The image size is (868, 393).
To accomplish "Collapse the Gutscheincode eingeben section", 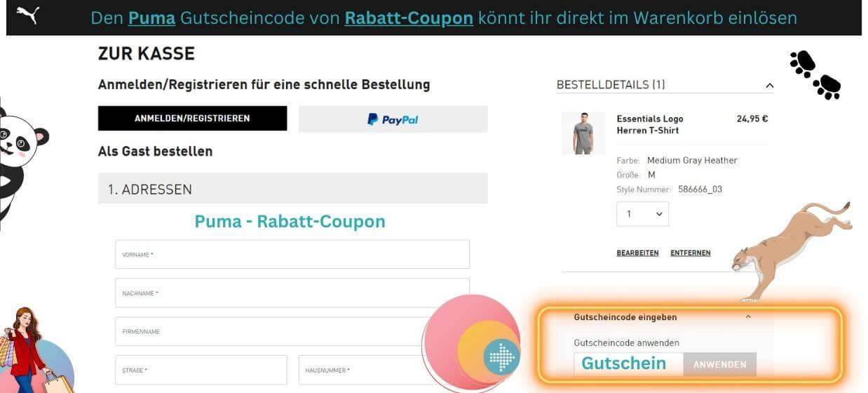I will [x=748, y=317].
